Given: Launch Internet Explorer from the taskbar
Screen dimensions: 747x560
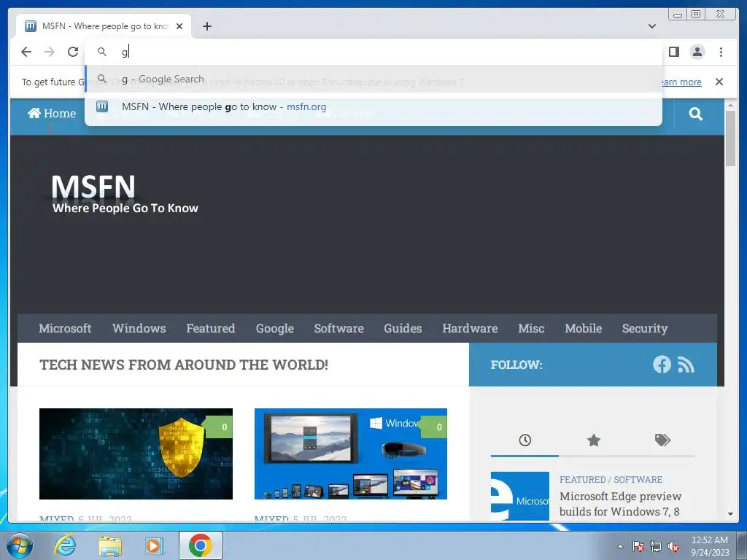Looking at the screenshot, I should click(x=65, y=545).
